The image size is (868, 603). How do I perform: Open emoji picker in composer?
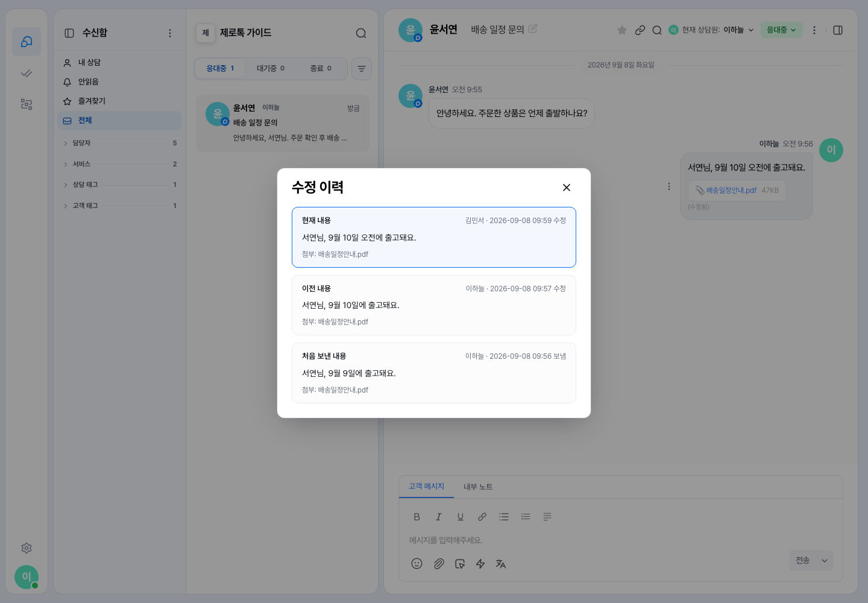(417, 564)
